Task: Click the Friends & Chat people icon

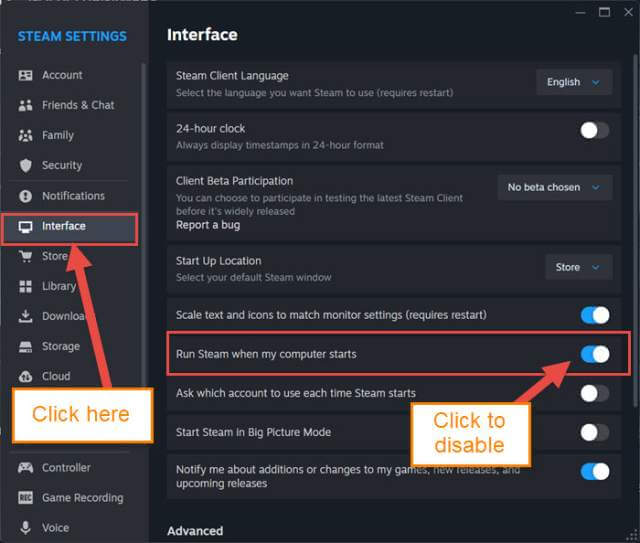Action: click(x=25, y=105)
